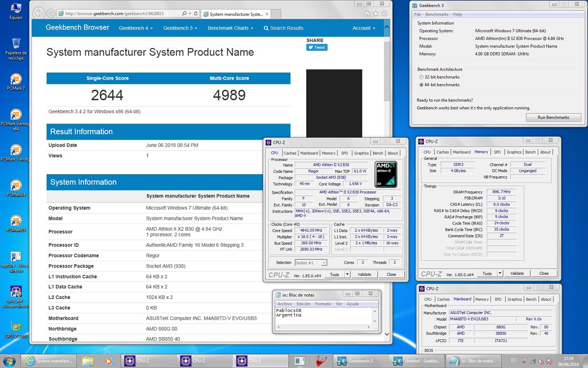Refresh the page in the browser address bar

click(x=196, y=13)
